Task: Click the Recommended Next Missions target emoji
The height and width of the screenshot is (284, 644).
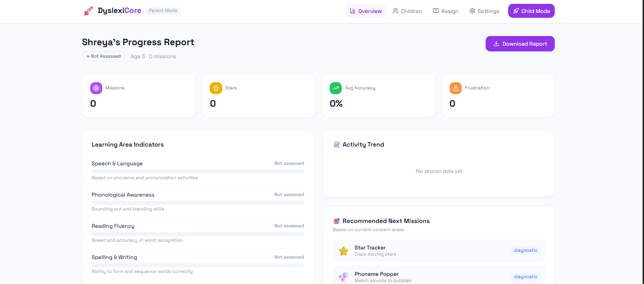Action: (336, 221)
